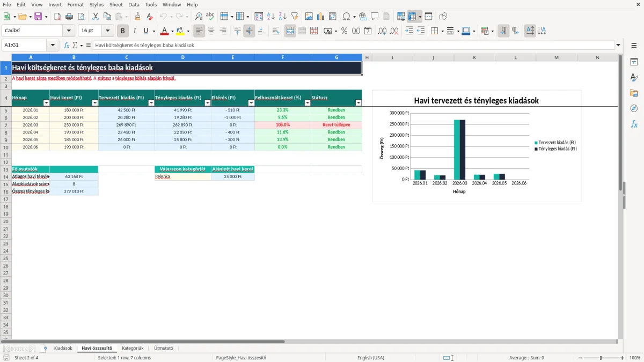This screenshot has height=362, width=644.
Task: Toggle Italic formatting
Action: (135, 31)
